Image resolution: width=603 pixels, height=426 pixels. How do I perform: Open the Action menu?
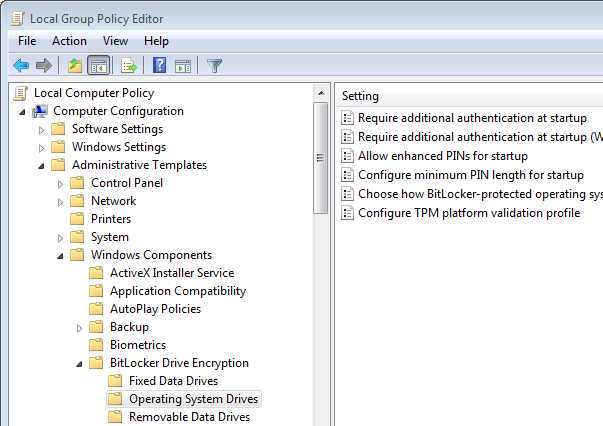69,41
